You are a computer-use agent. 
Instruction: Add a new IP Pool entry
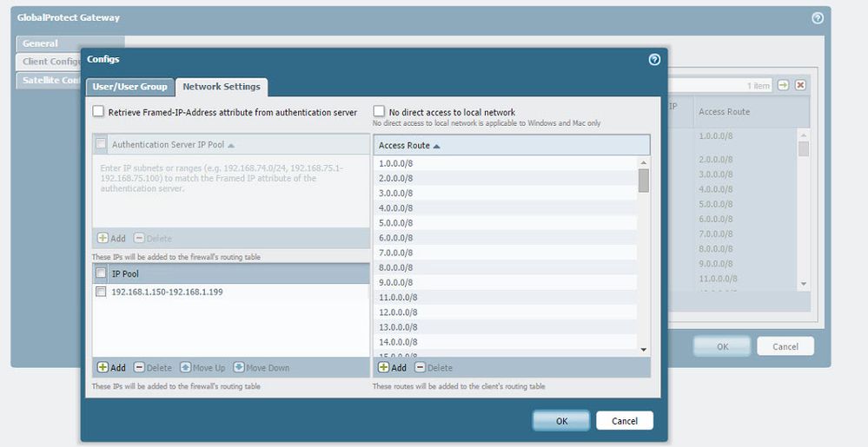(111, 368)
